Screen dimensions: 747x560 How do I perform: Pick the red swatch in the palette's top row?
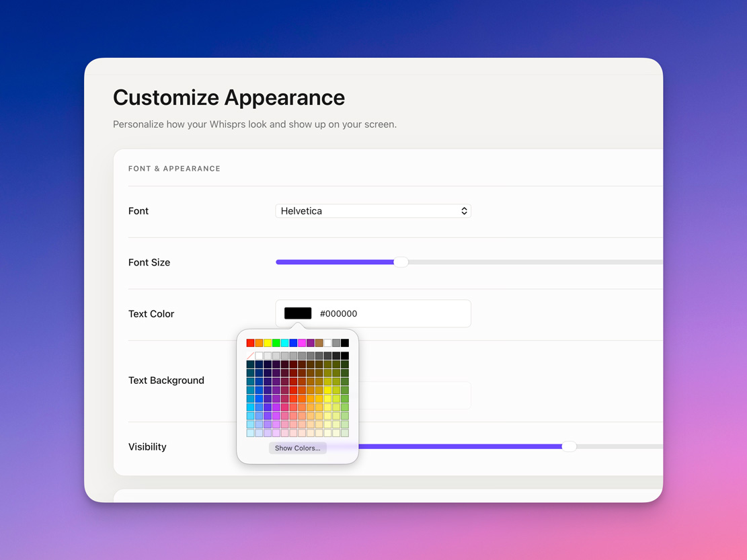tap(250, 343)
